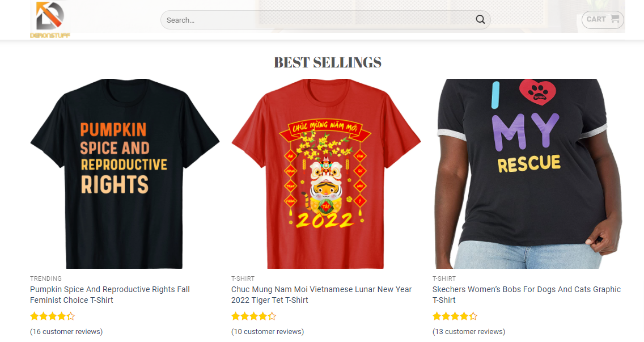Open the Pumpkin Spice shirt product image
The width and height of the screenshot is (644, 342).
pyautogui.click(x=125, y=173)
